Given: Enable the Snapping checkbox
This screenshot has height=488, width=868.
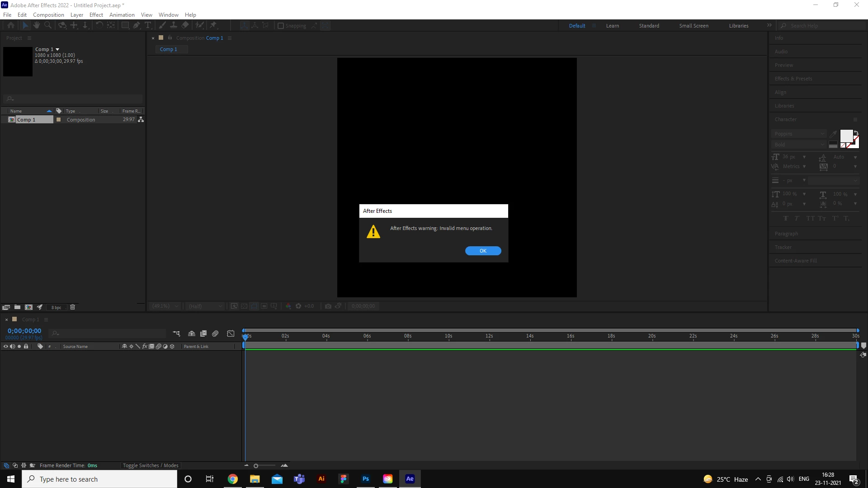Looking at the screenshot, I should (x=281, y=26).
